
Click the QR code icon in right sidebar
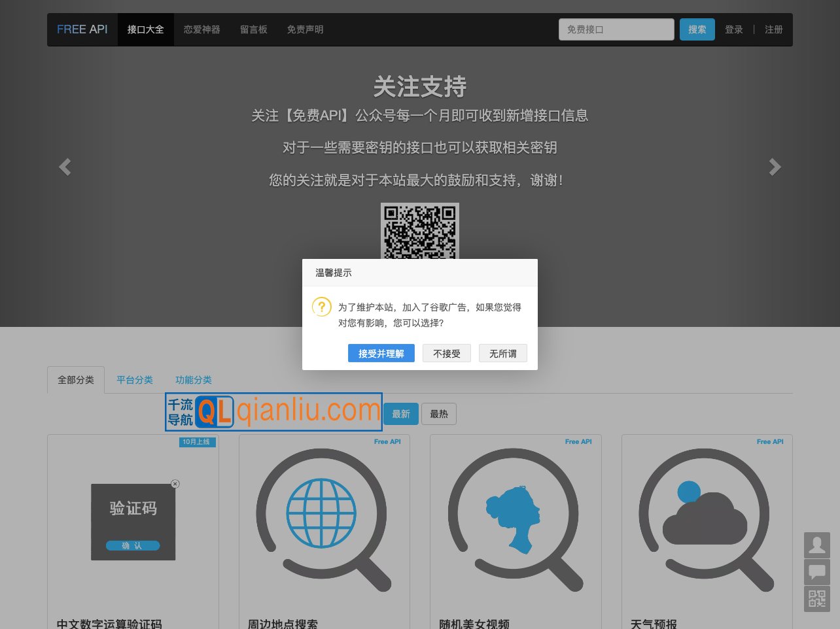tap(816, 599)
